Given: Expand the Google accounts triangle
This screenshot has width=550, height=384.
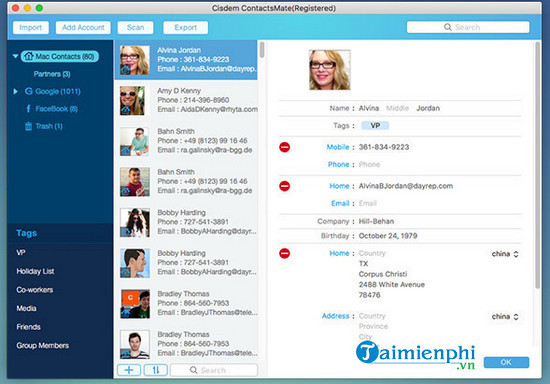Looking at the screenshot, I should pos(15,92).
